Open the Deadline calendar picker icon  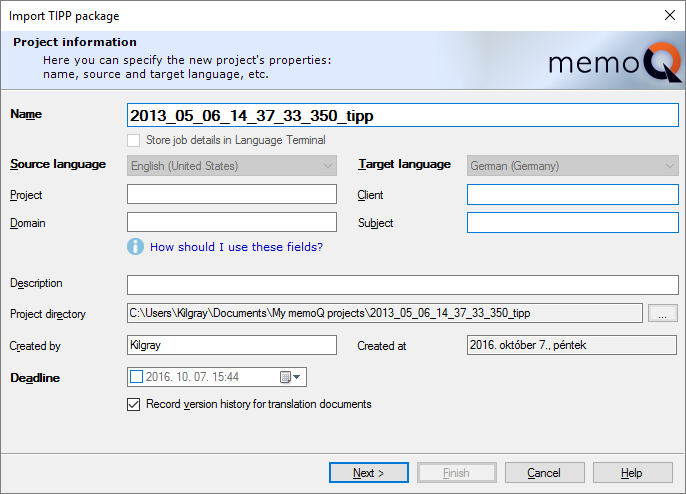(x=285, y=377)
